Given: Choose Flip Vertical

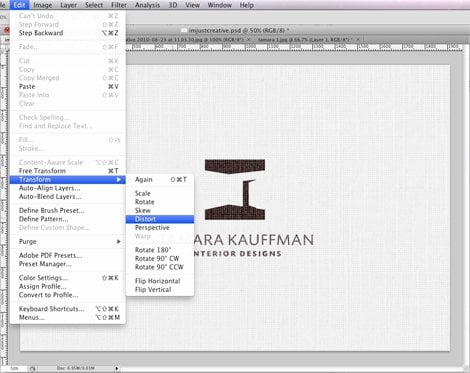Looking at the screenshot, I should (160, 290).
